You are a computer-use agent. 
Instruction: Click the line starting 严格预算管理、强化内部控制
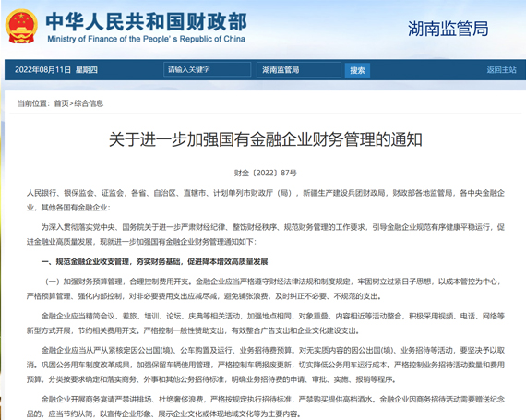(204, 296)
